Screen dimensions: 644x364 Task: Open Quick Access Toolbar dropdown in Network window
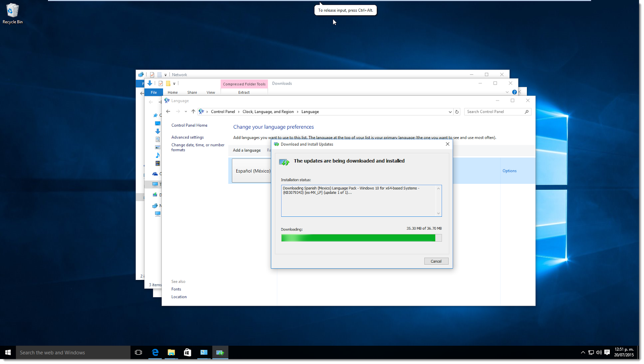(x=165, y=75)
